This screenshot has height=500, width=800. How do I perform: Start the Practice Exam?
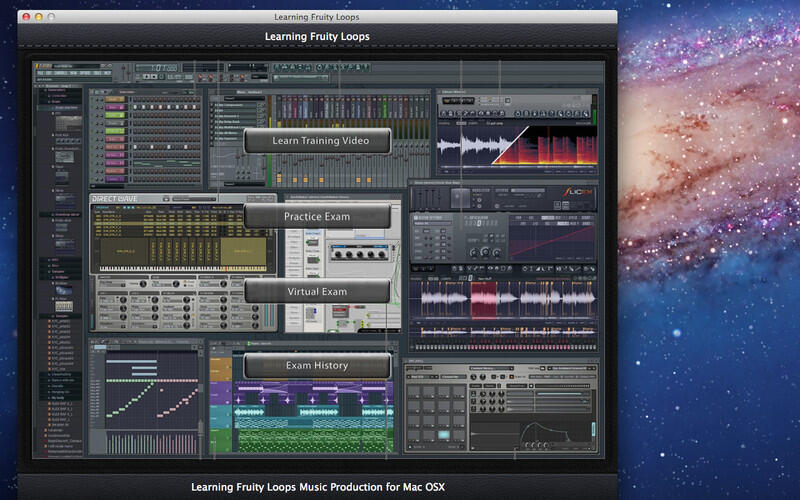click(x=316, y=216)
